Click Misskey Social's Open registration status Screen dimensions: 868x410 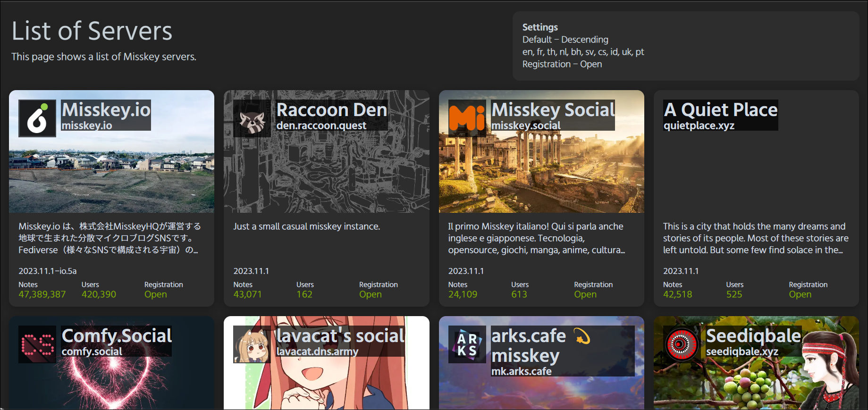[585, 294]
